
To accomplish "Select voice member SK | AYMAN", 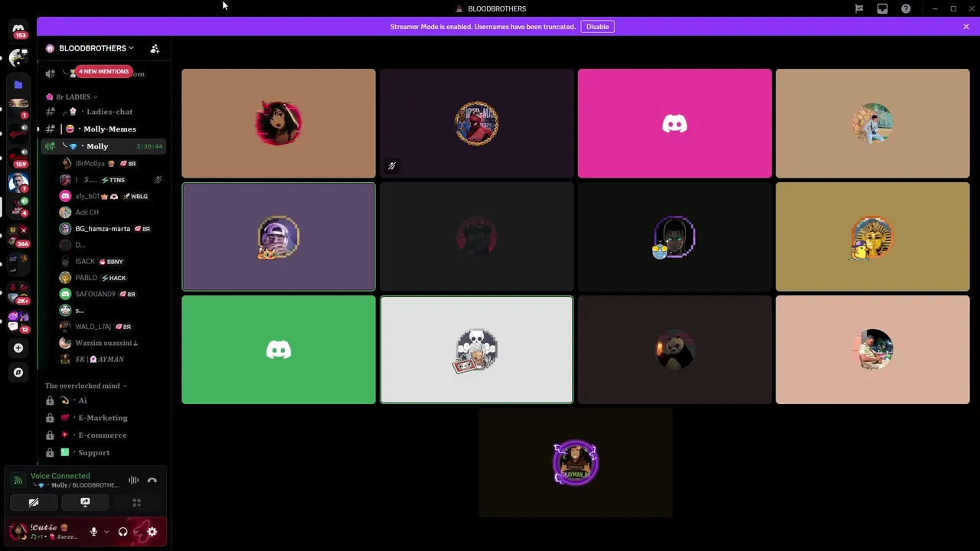I will 112,359.
